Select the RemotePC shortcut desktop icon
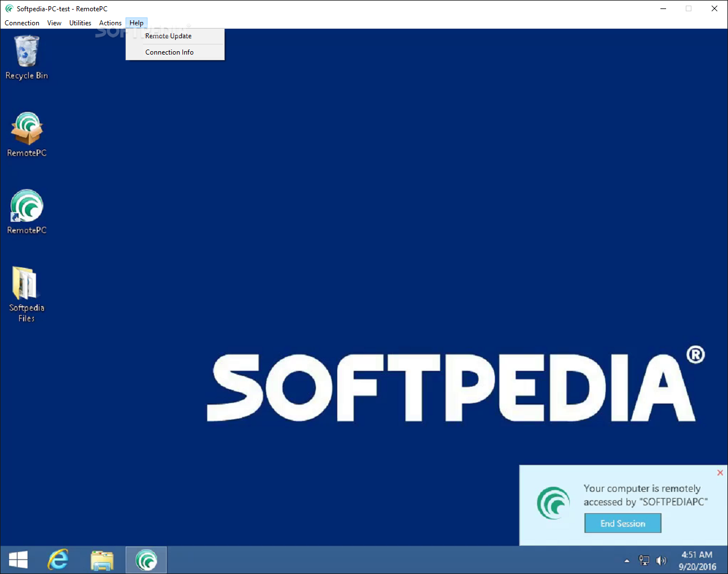This screenshot has height=574, width=728. pyautogui.click(x=26, y=212)
